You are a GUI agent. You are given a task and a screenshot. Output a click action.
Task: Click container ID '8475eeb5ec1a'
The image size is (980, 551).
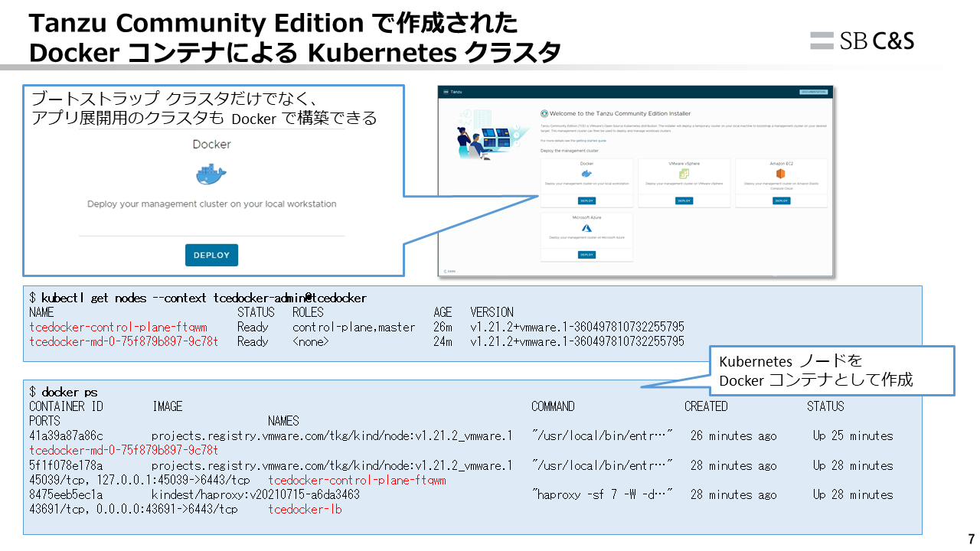pos(66,494)
